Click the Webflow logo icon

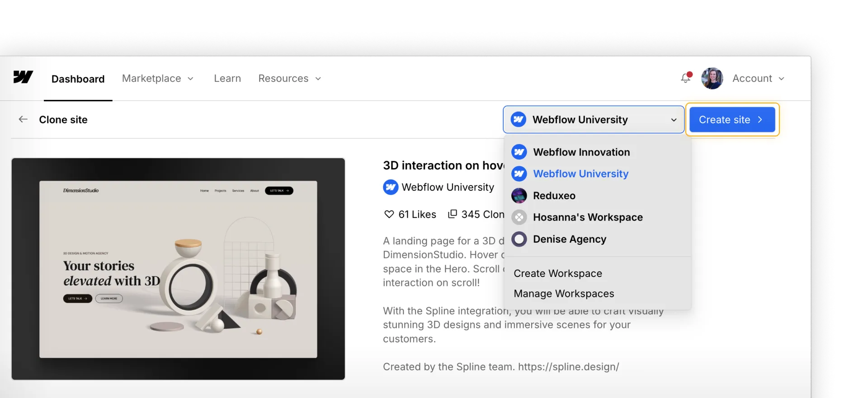point(23,77)
